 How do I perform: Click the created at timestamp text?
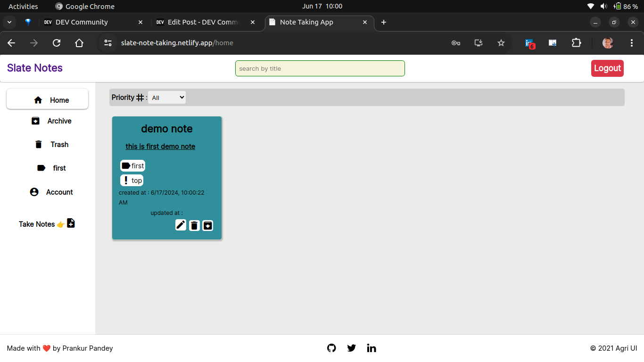[x=162, y=197]
